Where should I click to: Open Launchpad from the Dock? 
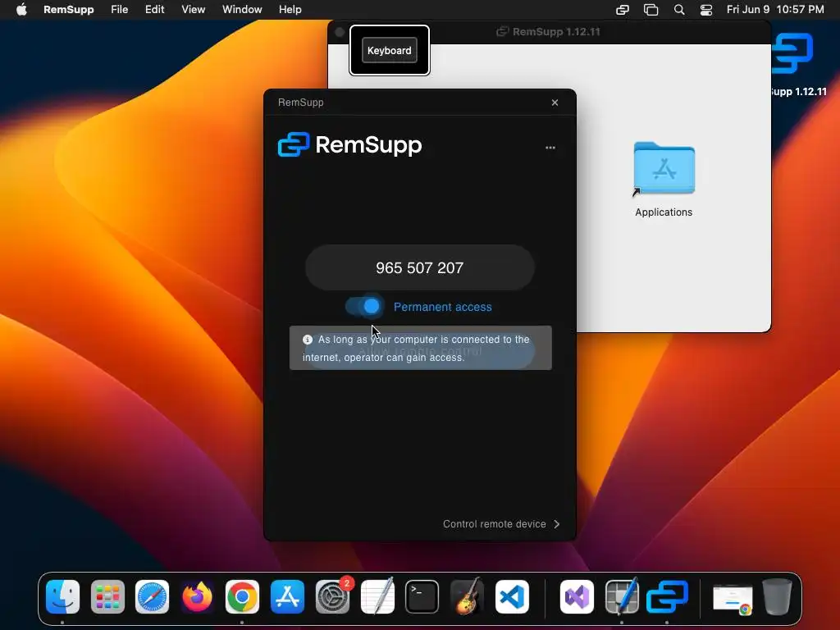107,597
